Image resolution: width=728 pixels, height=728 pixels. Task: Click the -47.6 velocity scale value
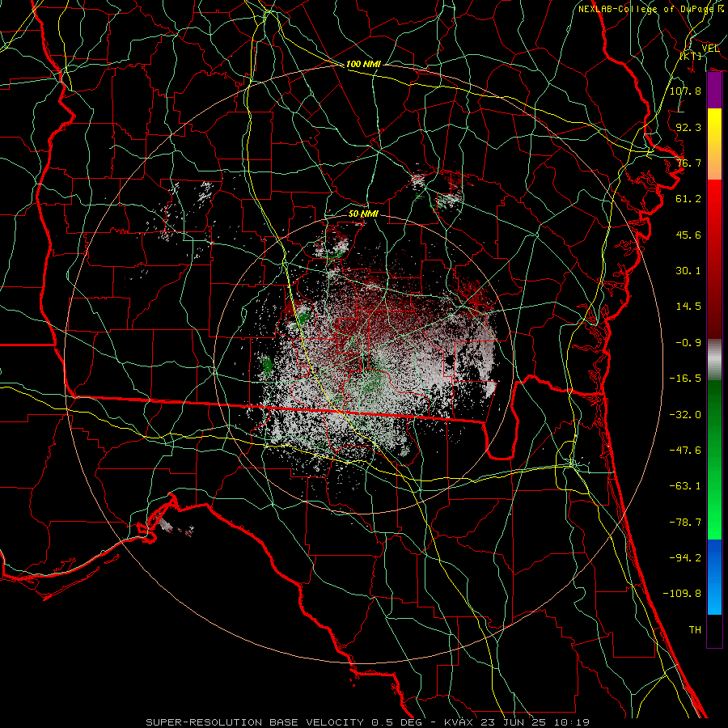685,451
